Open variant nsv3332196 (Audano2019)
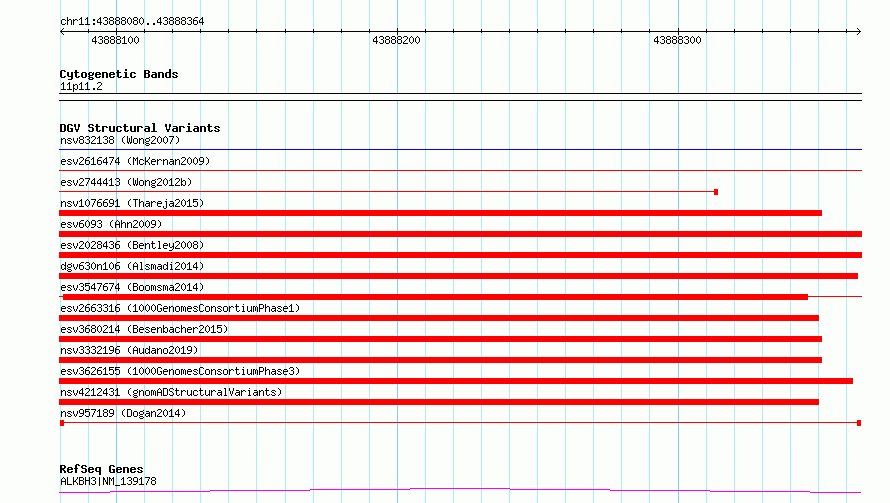This screenshot has width=890, height=503. (x=129, y=350)
